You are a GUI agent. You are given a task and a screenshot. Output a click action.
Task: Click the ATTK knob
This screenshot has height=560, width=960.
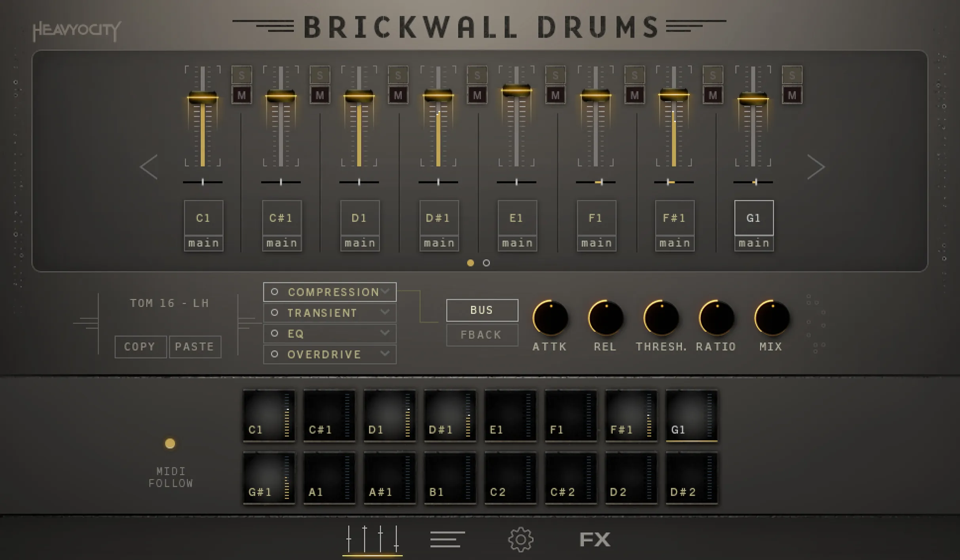[550, 318]
